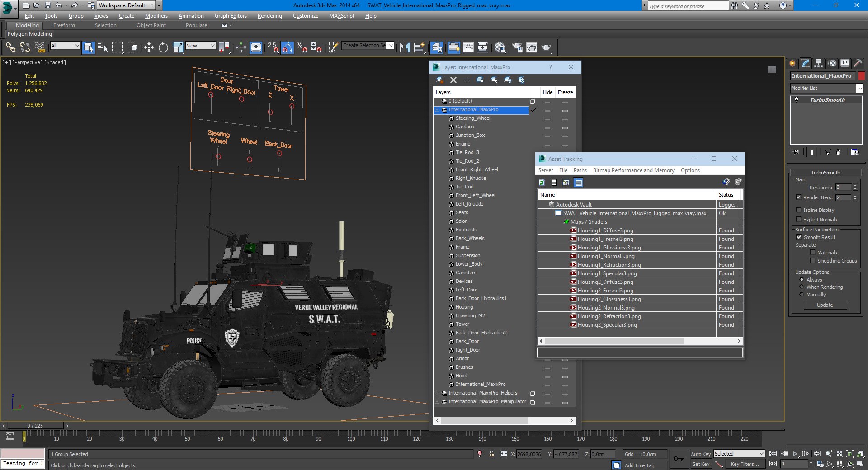Enable separate by Materials checkbox
Screen dimensions: 868x470
click(x=812, y=253)
